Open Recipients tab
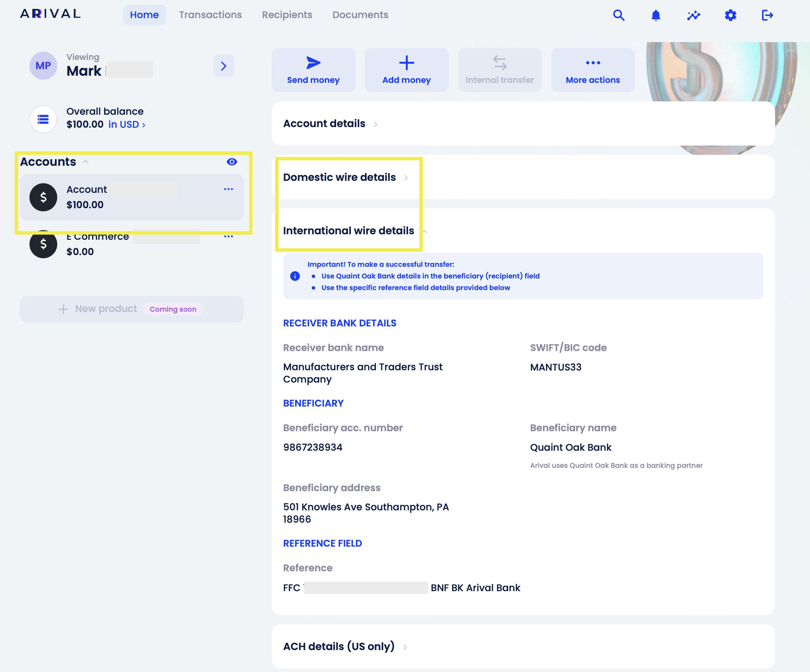Screen dimensions: 810x672 (287, 15)
